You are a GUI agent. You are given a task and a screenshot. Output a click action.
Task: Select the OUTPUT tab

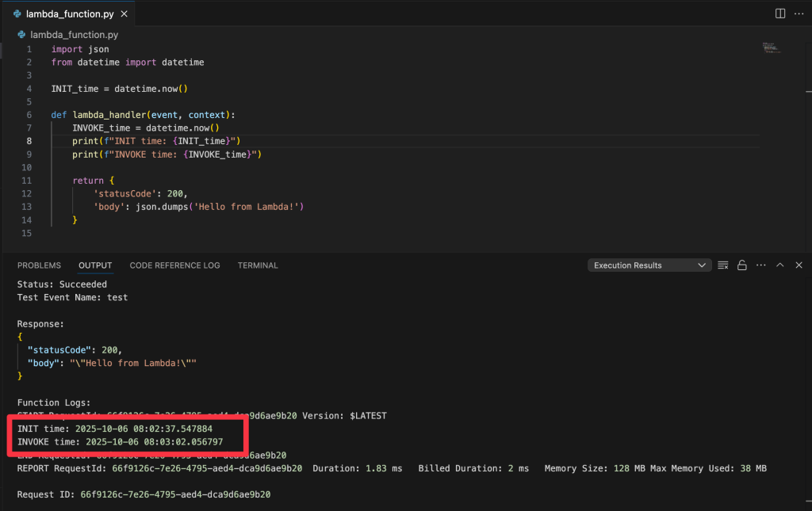[95, 265]
